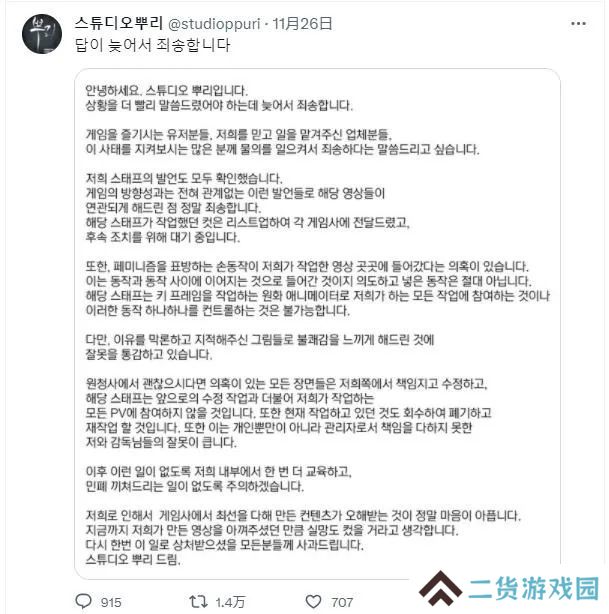
Task: Click the reply speech bubble icon
Action: (x=83, y=601)
